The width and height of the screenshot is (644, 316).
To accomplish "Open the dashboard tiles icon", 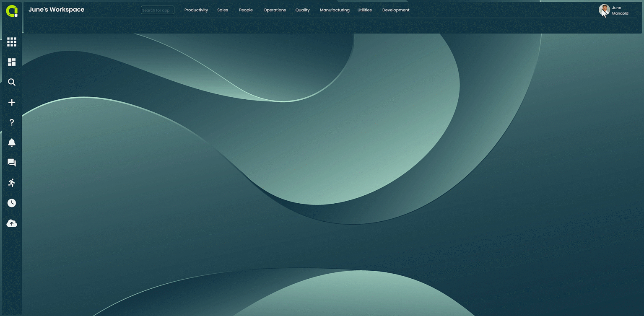I will 12,62.
